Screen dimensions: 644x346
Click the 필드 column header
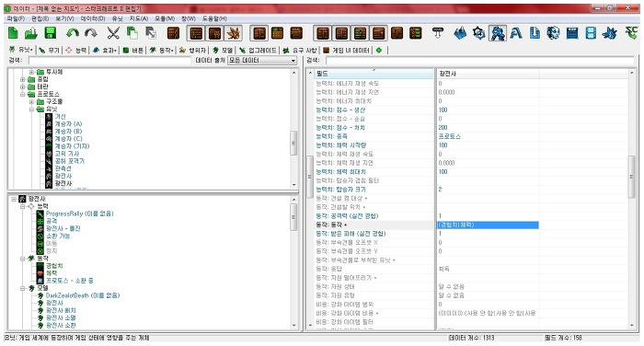(374, 74)
